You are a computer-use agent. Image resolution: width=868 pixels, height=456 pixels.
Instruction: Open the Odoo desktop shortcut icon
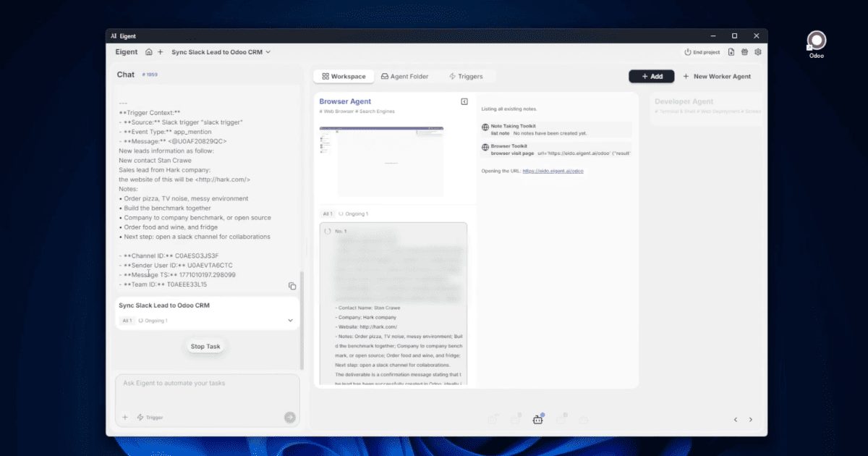click(x=816, y=45)
